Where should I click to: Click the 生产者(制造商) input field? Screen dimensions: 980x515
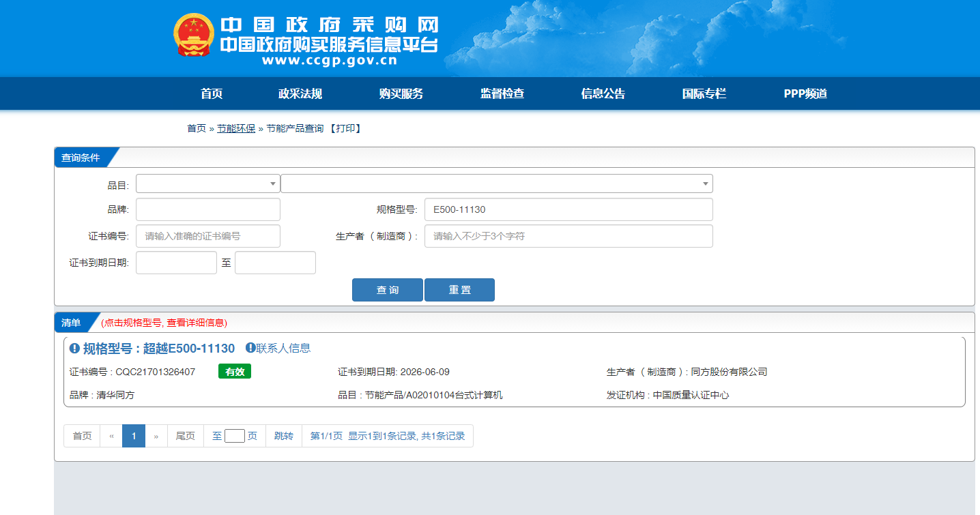(x=568, y=236)
